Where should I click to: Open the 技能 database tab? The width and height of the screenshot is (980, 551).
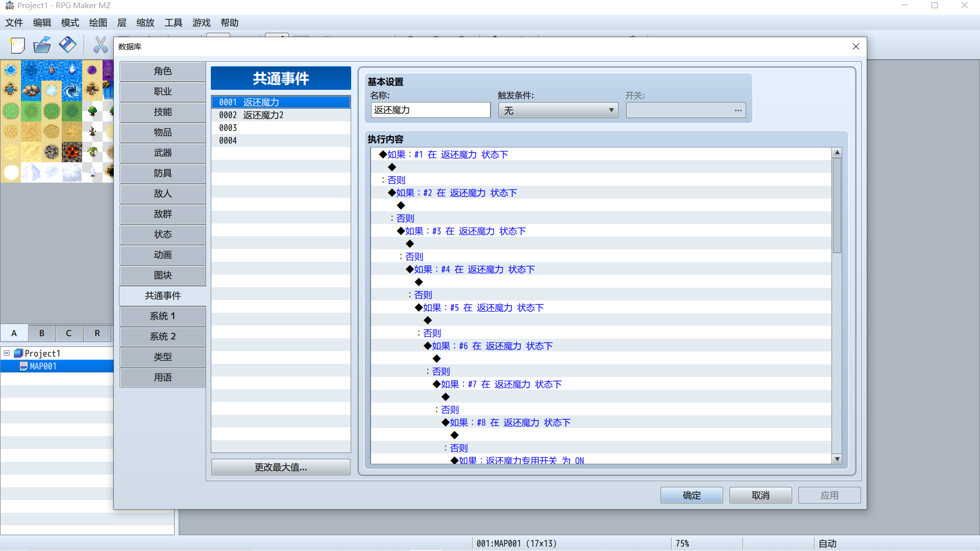click(163, 112)
